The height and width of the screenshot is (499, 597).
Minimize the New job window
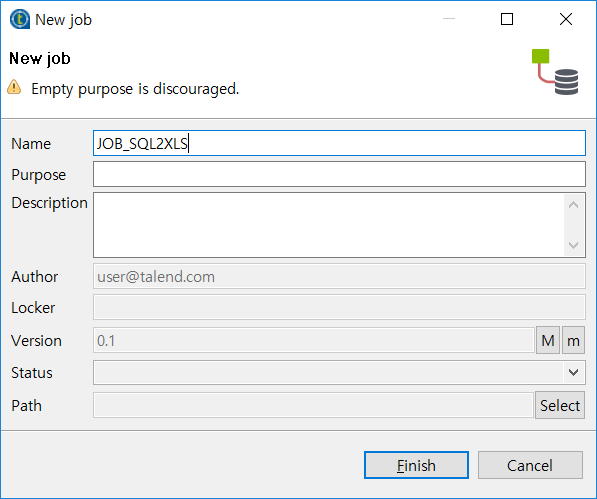coord(449,19)
